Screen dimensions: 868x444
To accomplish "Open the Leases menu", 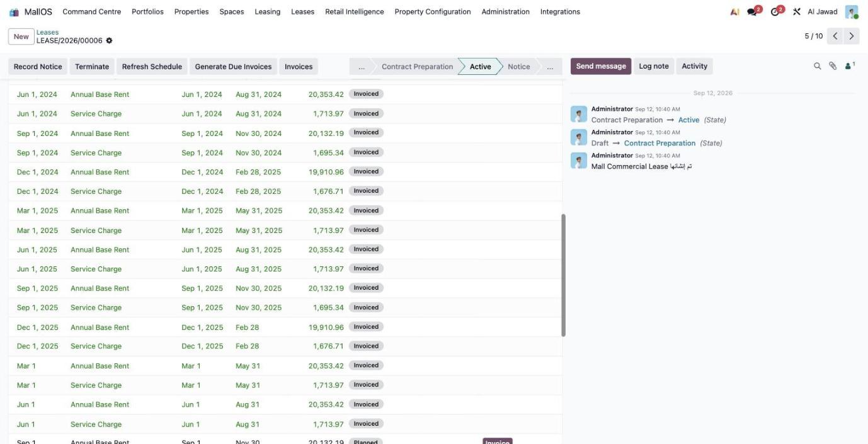I will [x=303, y=12].
